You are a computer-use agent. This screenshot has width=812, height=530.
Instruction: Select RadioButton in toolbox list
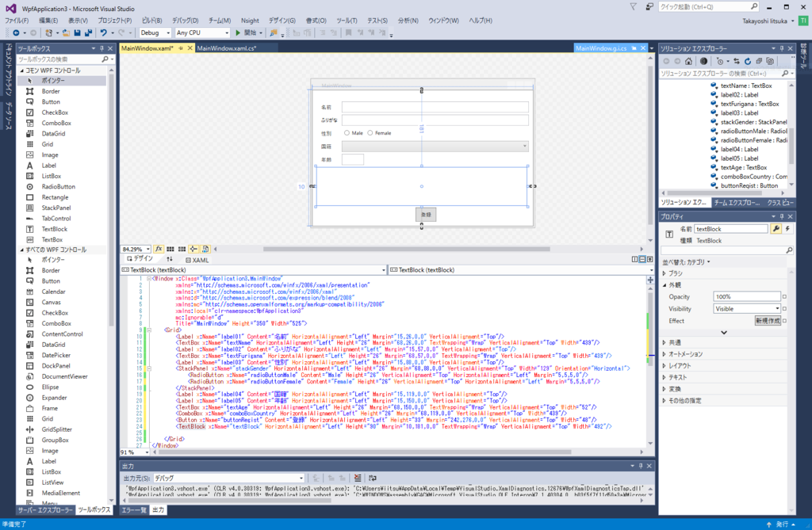[58, 186]
